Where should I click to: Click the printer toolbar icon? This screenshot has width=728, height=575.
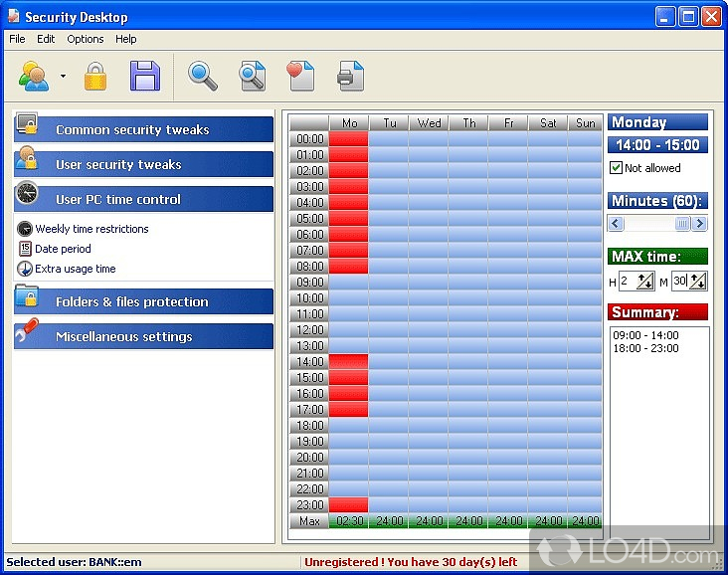click(x=350, y=76)
